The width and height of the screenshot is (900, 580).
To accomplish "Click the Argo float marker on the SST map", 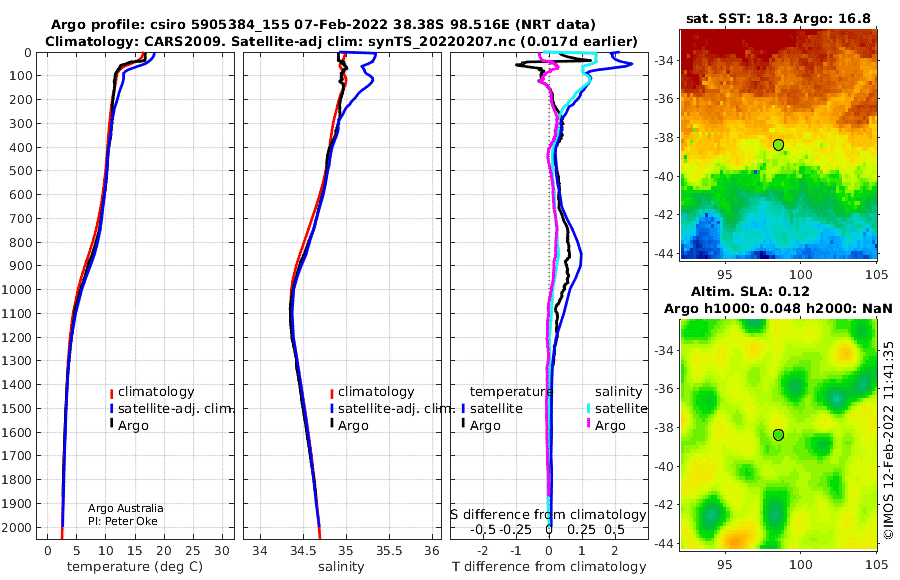I will (x=778, y=145).
